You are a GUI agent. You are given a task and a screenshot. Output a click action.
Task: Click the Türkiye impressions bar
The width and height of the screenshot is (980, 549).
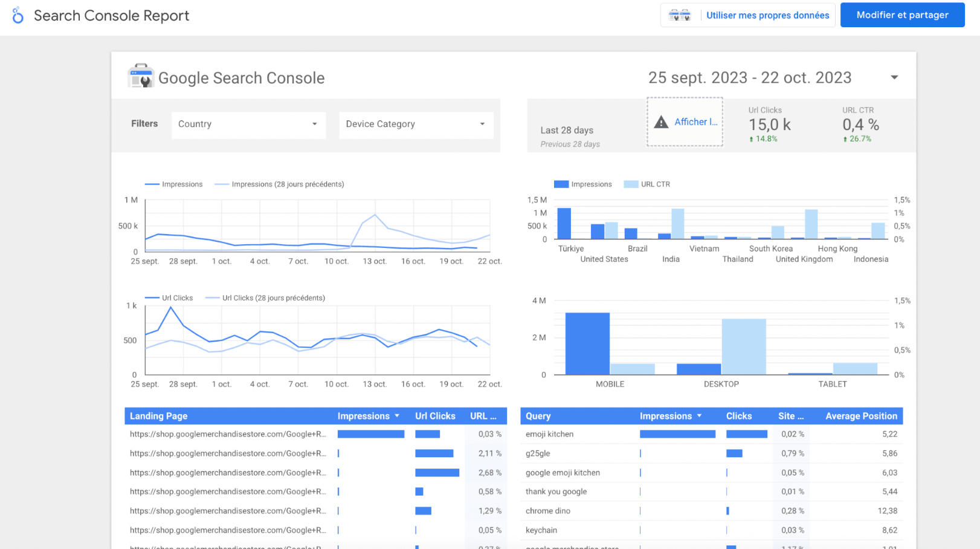point(564,224)
